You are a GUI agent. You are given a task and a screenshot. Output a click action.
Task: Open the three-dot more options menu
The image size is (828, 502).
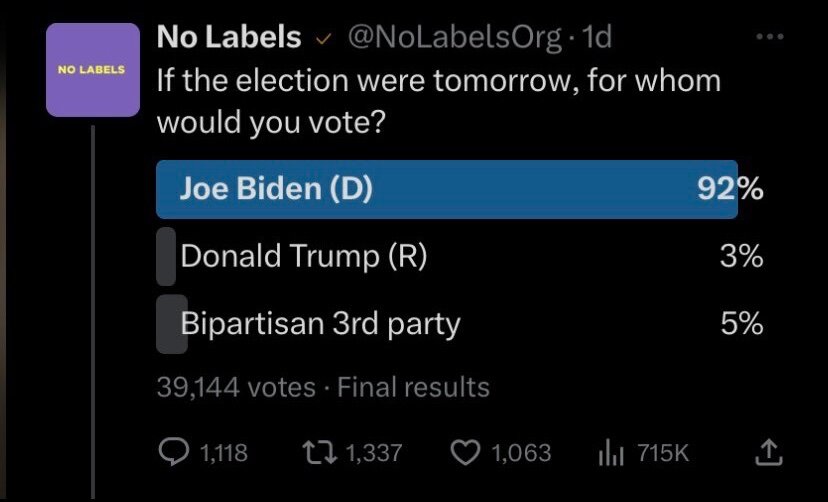(x=769, y=38)
